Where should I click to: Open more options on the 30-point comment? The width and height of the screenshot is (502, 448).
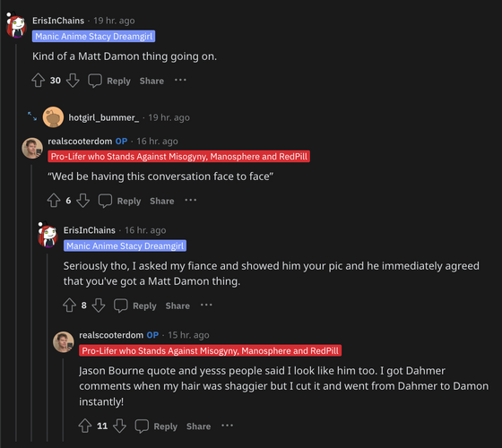coord(180,80)
